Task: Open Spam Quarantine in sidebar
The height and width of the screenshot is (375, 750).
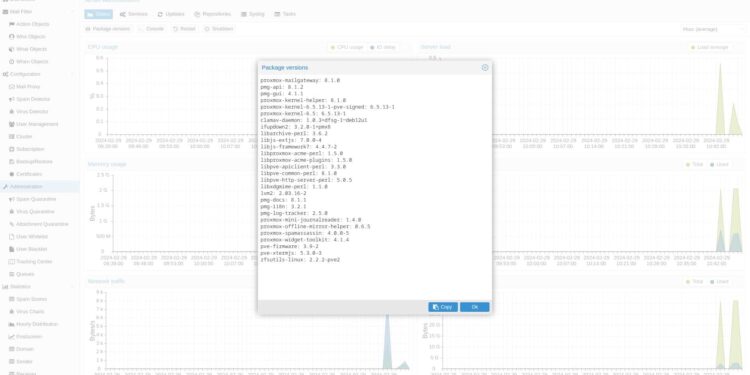Action: pos(36,199)
